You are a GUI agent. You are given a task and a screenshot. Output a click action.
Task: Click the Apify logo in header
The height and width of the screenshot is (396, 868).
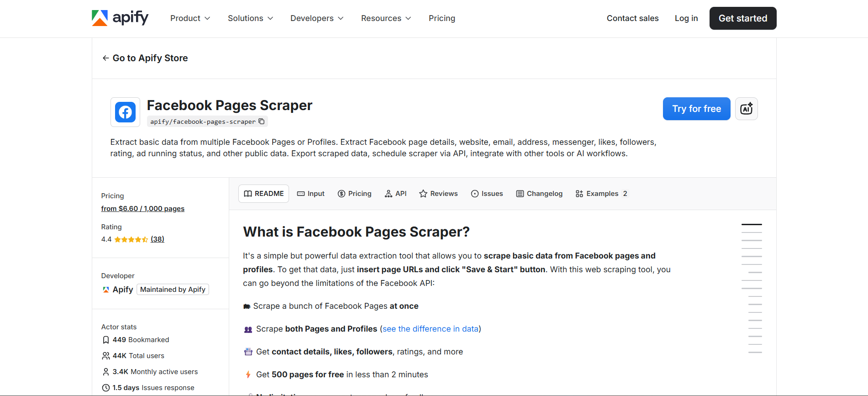point(120,18)
